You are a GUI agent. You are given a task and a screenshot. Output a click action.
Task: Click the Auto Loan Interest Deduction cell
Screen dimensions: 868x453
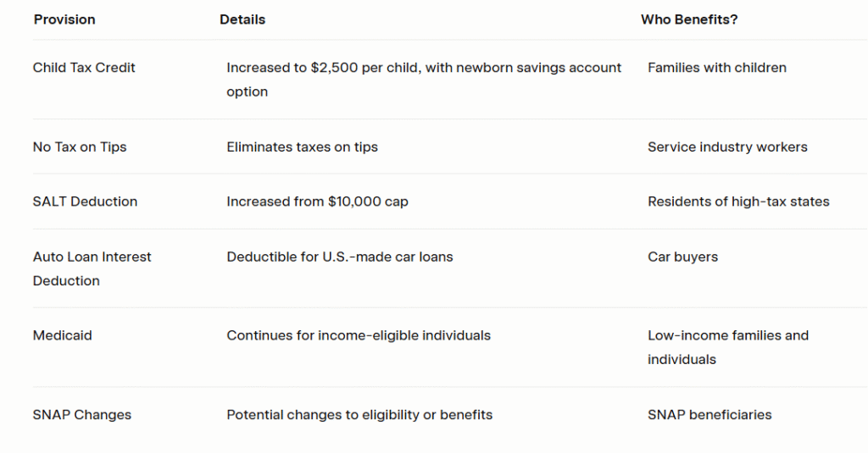point(92,268)
